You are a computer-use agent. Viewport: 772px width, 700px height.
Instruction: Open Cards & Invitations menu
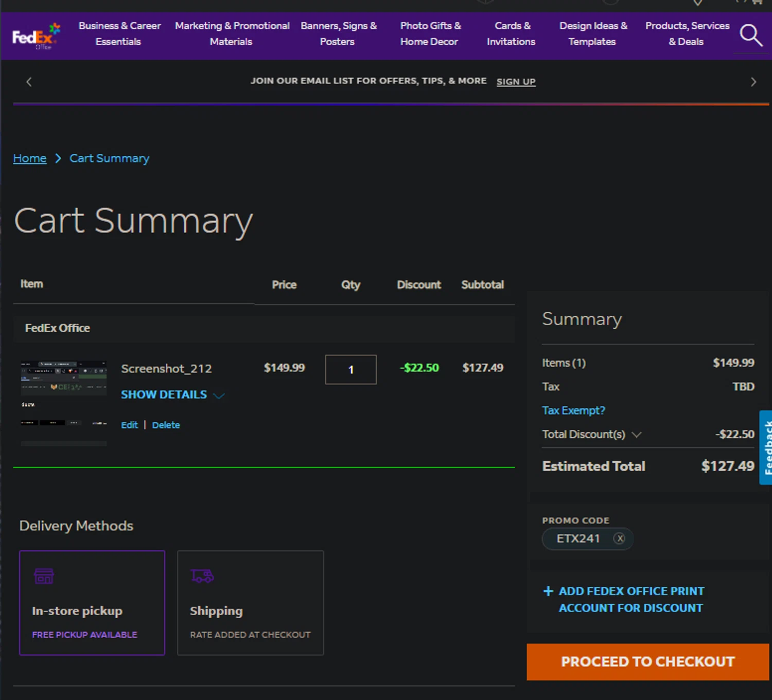click(512, 33)
